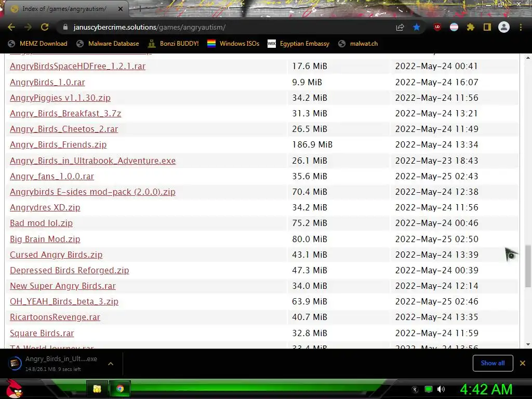Click the Chrome taskbar icon
532x399 pixels.
point(120,389)
